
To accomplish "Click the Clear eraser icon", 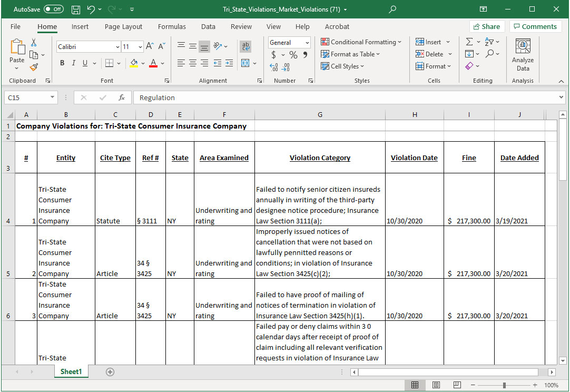I will (x=469, y=66).
